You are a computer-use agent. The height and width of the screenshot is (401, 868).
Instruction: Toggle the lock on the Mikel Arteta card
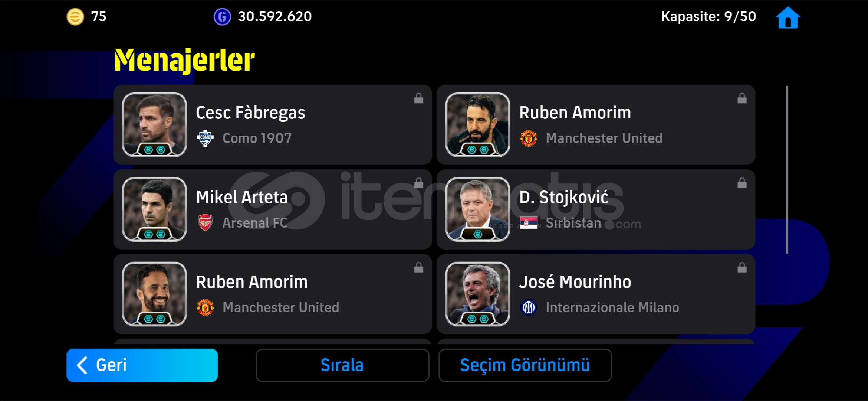pyautogui.click(x=419, y=183)
